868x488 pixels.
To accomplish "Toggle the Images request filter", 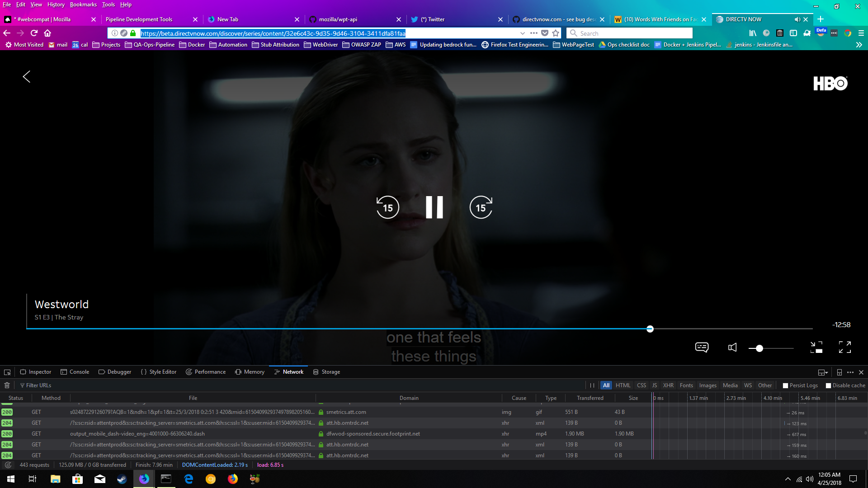I will click(708, 385).
